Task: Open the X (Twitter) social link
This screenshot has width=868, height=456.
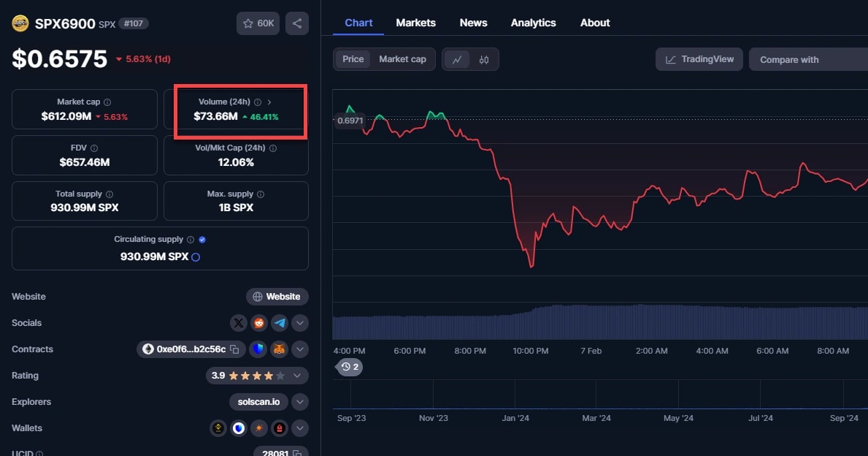Action: (239, 323)
